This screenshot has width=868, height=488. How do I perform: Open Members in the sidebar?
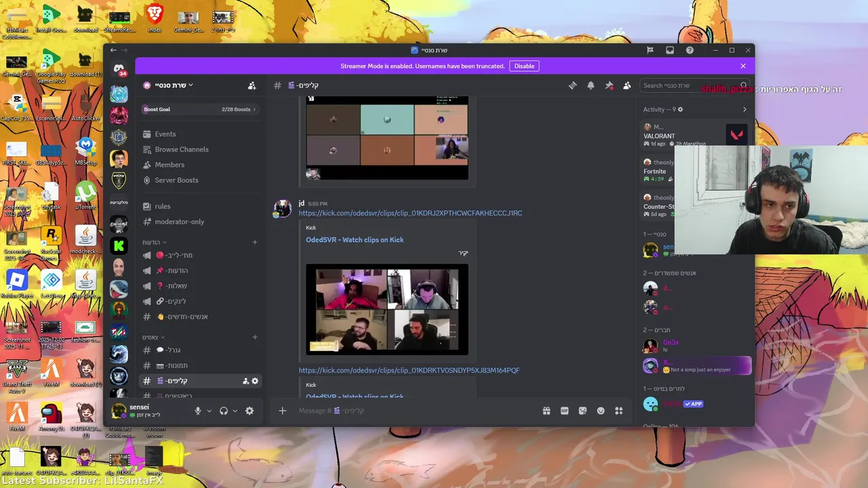coord(199,165)
